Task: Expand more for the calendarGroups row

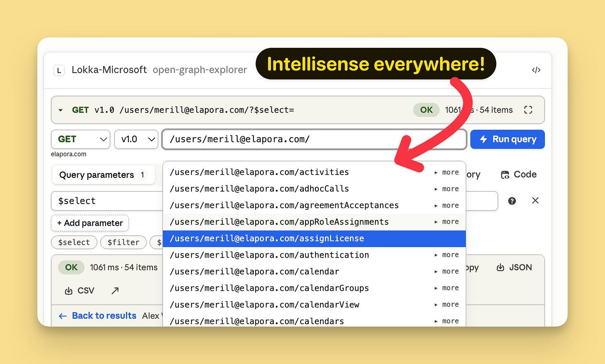Action: [447, 288]
